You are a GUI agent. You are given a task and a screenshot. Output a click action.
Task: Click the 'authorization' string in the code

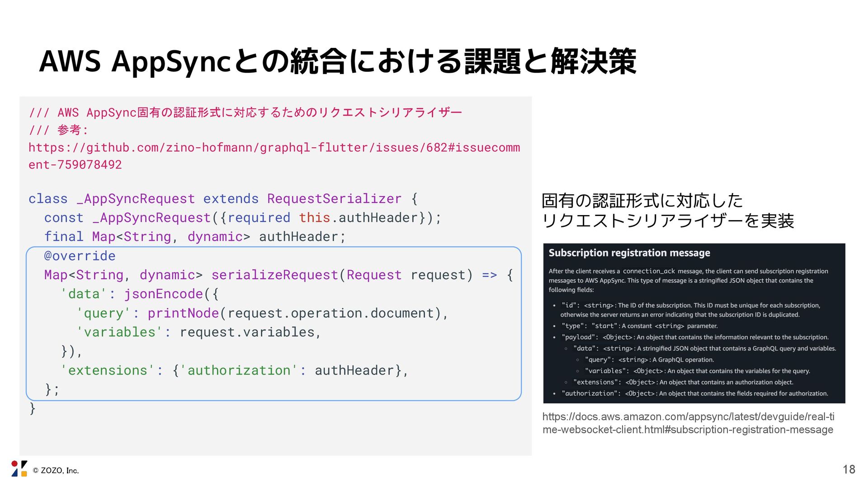pos(239,371)
